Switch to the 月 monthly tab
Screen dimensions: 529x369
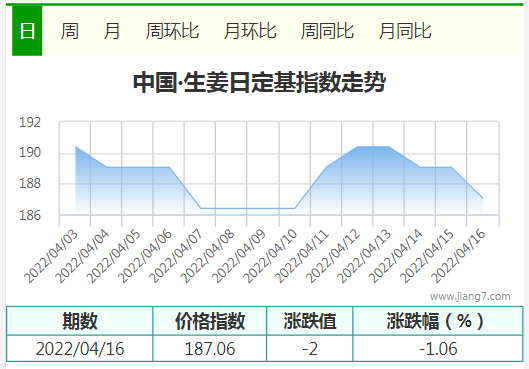pos(112,31)
